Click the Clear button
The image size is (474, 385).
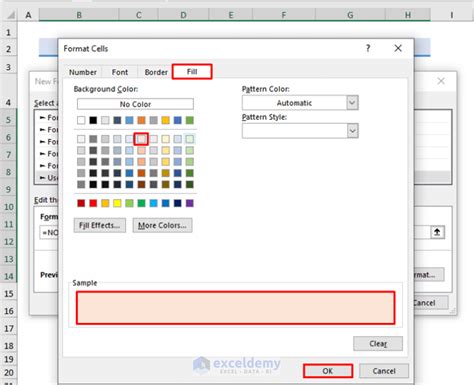point(378,344)
